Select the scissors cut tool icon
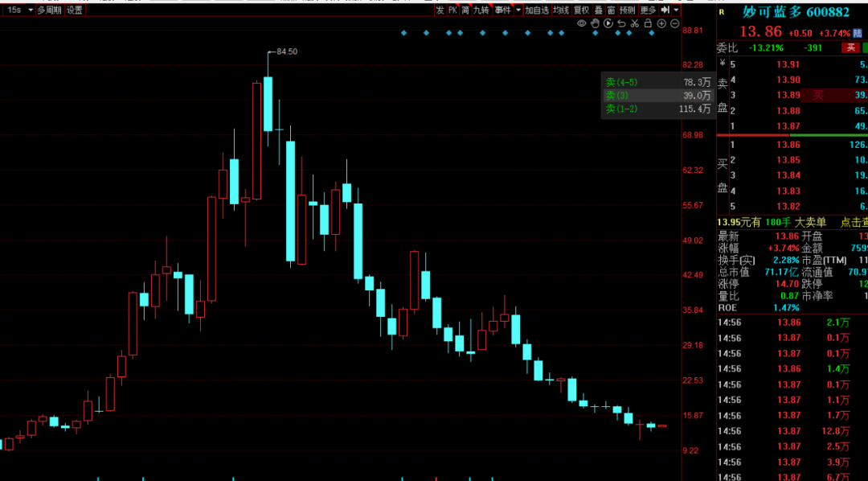 (635, 24)
